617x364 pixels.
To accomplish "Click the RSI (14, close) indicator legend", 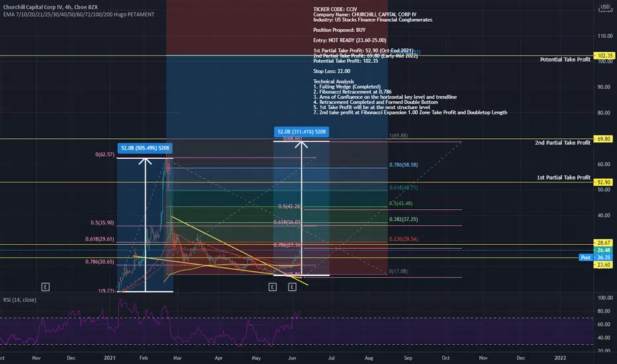I will pyautogui.click(x=20, y=300).
